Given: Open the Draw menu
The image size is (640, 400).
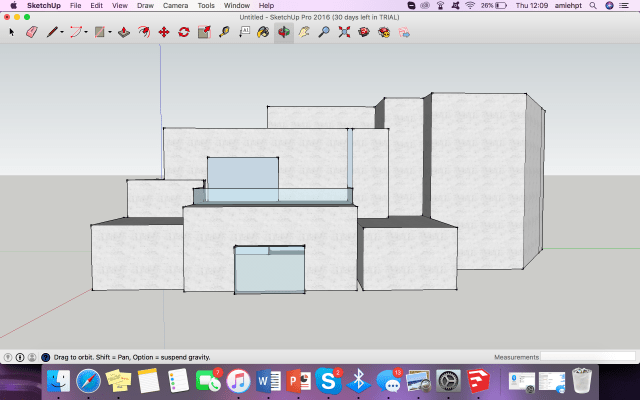Looking at the screenshot, I should click(x=145, y=6).
